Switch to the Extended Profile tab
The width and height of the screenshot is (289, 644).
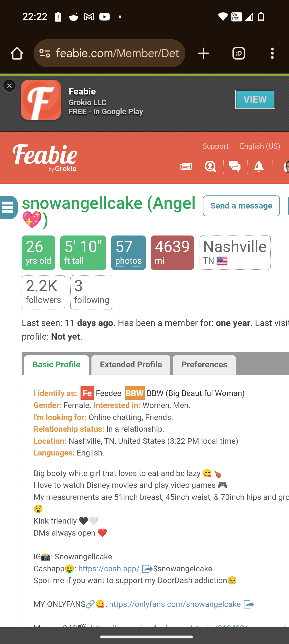[131, 365]
